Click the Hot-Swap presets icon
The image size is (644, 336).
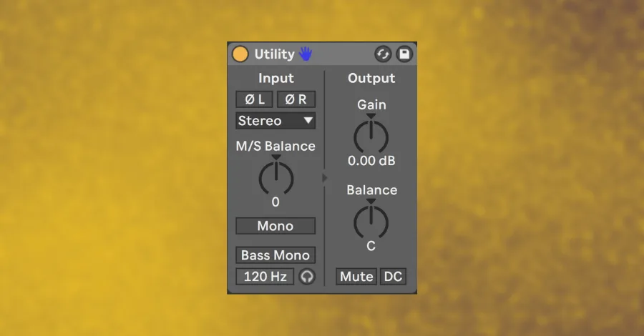coord(383,54)
